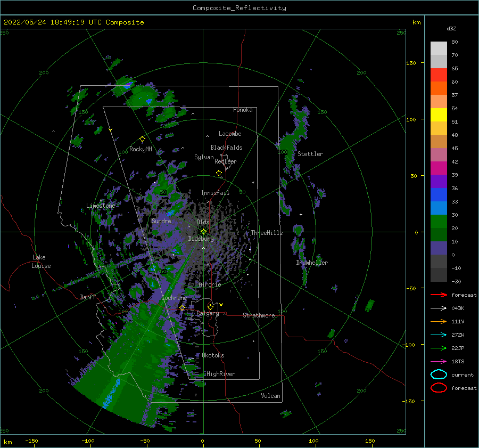Select the dark gray -30 to -10 swatch

pyautogui.click(x=439, y=275)
